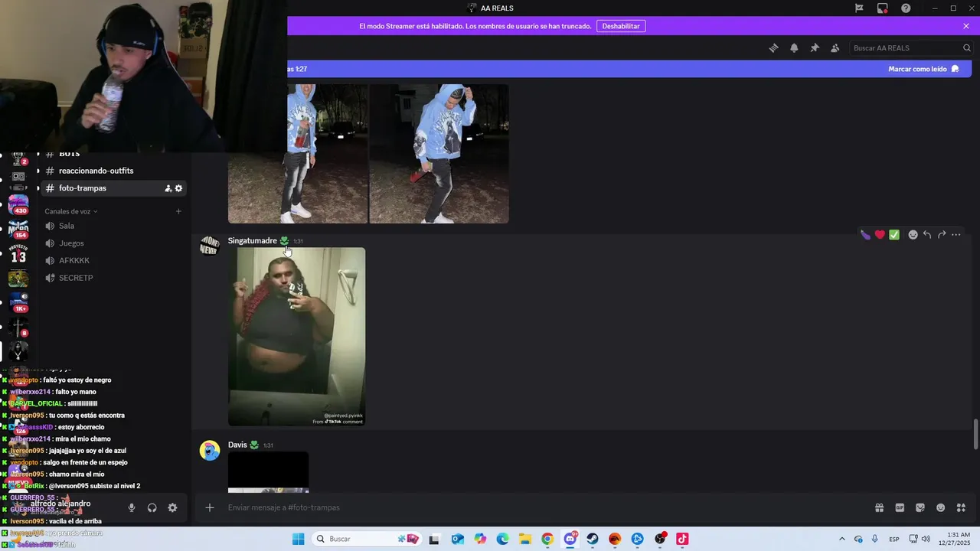
Task: Edit foto-trampas channel settings gear
Action: 179,188
